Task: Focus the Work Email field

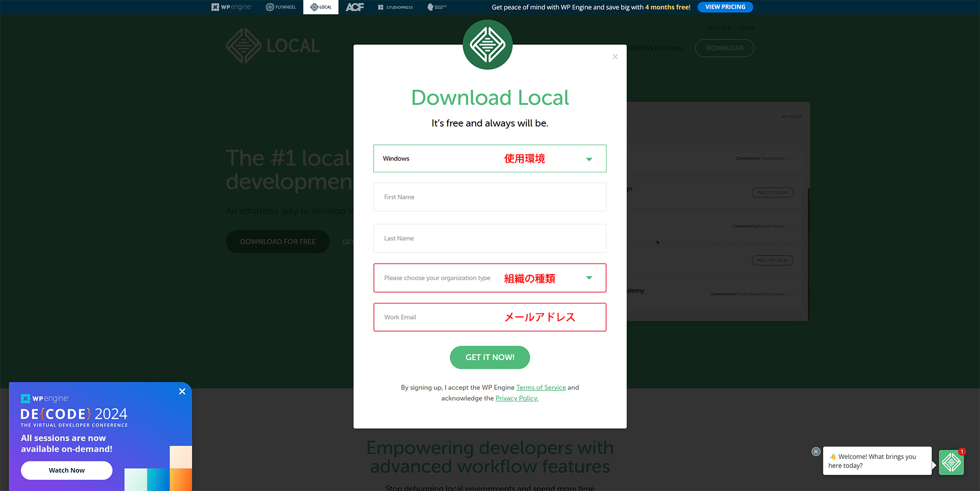Action: (x=490, y=317)
